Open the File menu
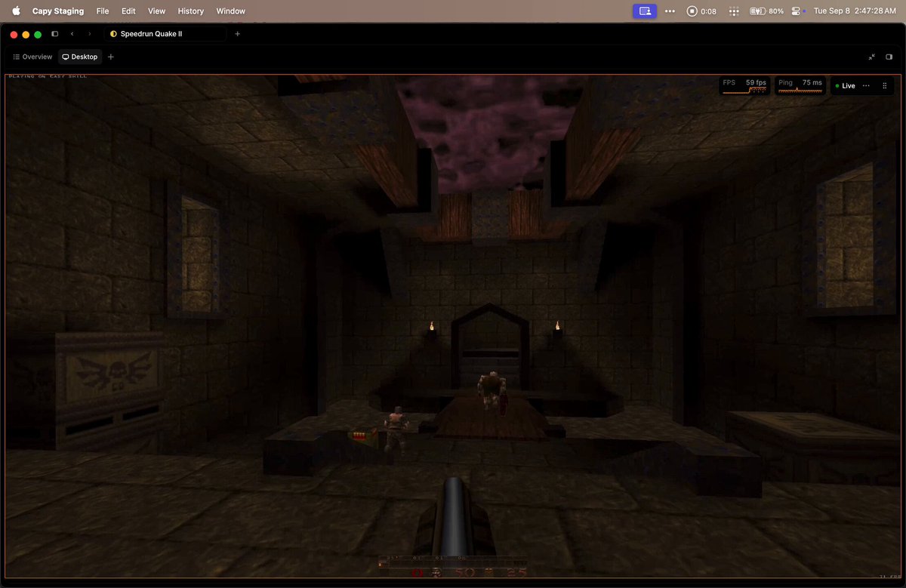This screenshot has width=906, height=588. [x=103, y=11]
